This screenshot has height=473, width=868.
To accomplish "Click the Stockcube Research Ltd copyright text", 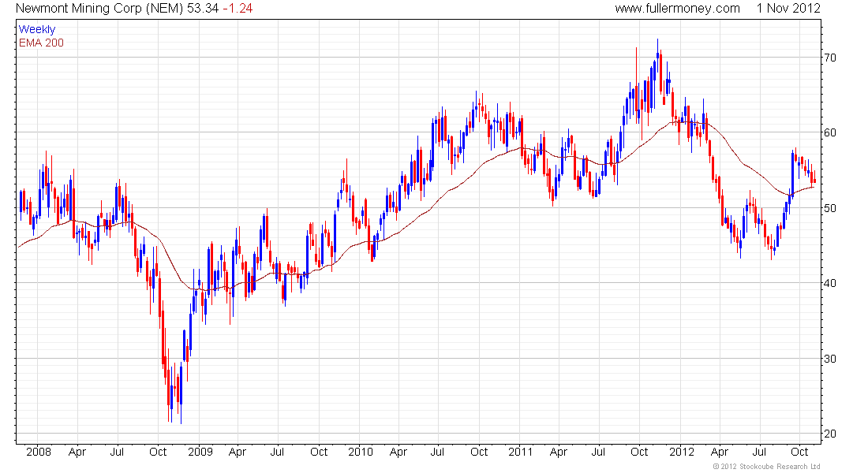I will point(767,467).
